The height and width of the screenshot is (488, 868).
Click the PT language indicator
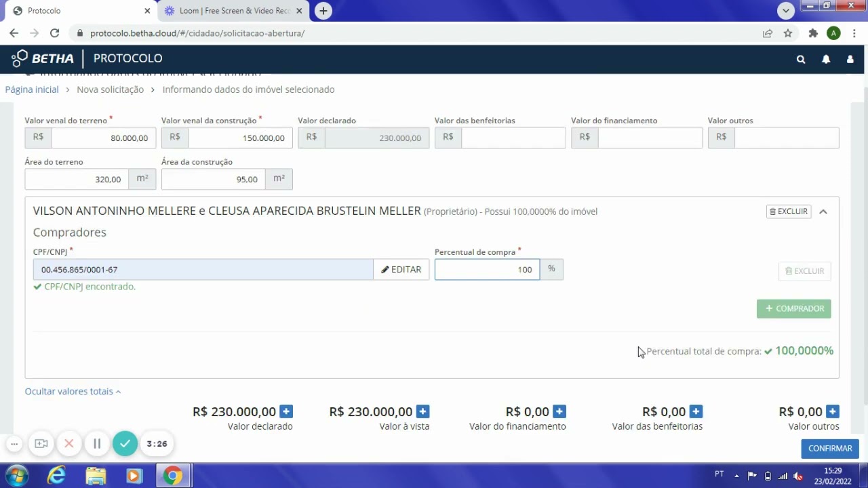[x=719, y=474]
